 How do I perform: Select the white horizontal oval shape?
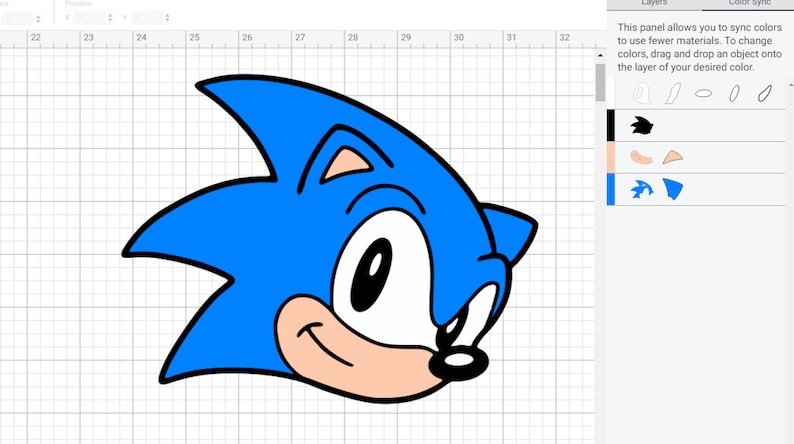(703, 94)
